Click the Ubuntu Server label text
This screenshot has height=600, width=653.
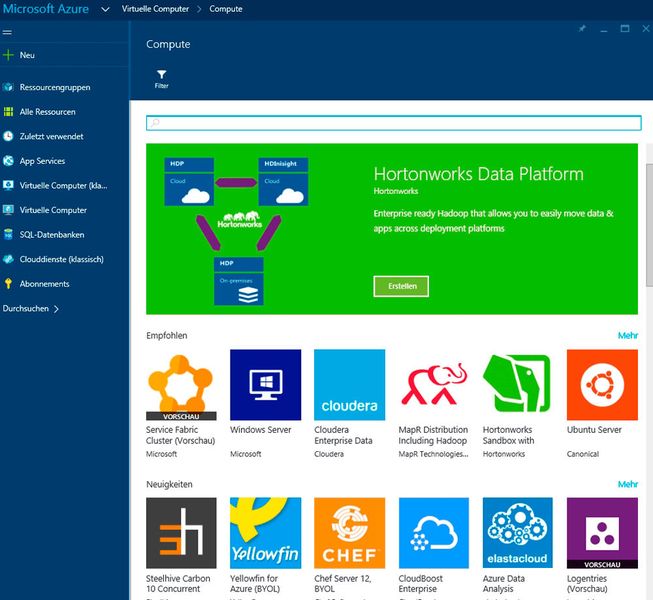click(x=594, y=430)
